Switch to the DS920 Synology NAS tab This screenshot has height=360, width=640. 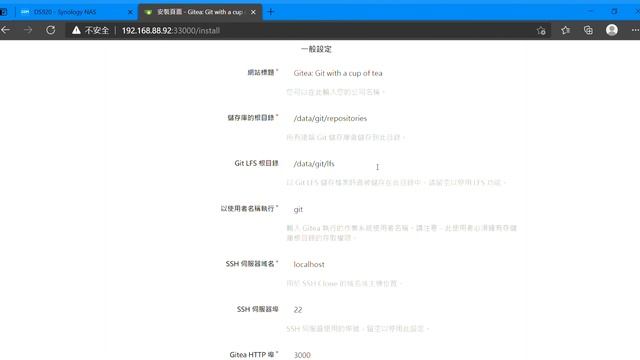point(76,12)
